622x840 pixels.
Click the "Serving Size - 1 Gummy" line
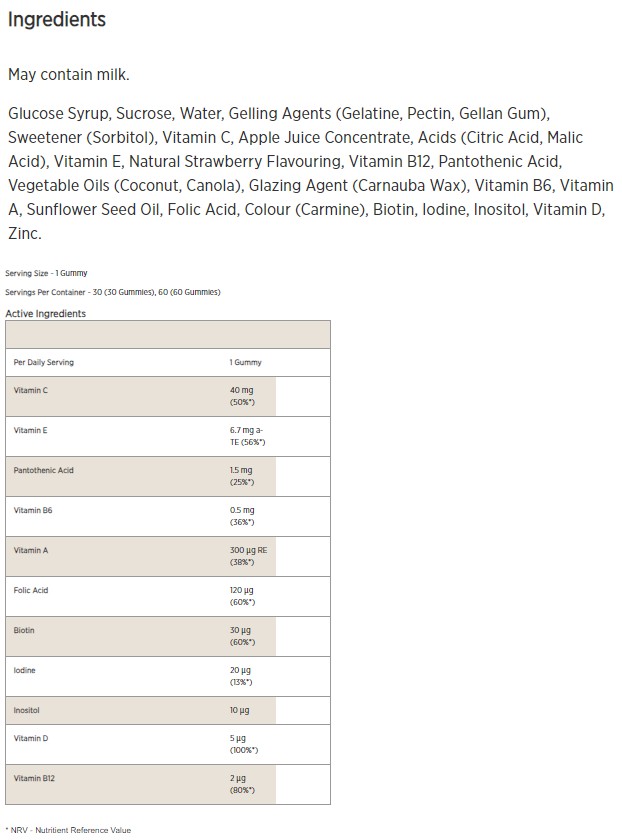click(x=46, y=273)
